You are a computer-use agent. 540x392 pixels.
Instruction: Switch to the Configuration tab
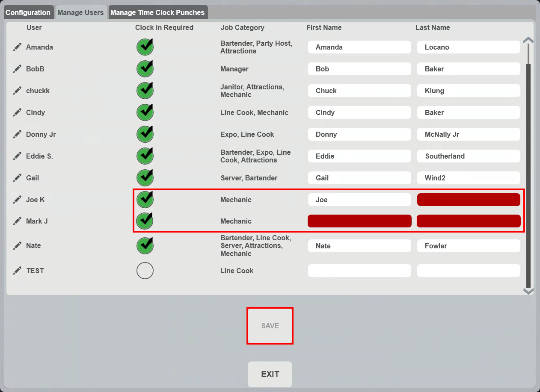tap(28, 12)
